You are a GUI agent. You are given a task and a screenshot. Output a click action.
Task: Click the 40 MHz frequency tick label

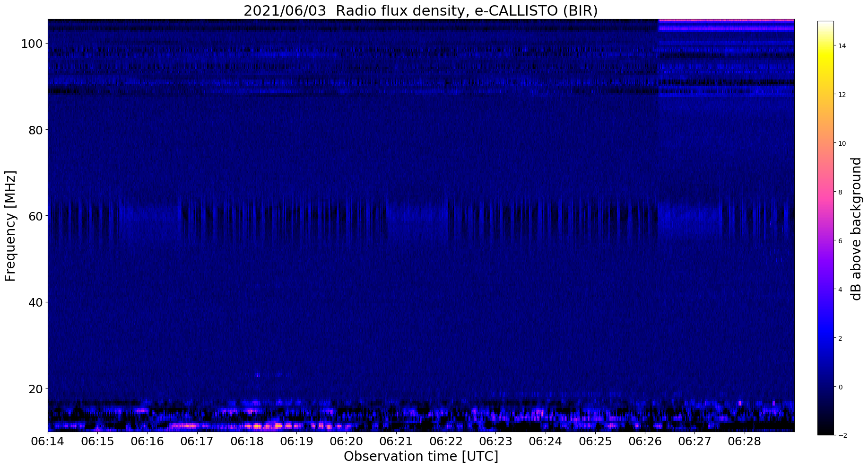tap(35, 302)
